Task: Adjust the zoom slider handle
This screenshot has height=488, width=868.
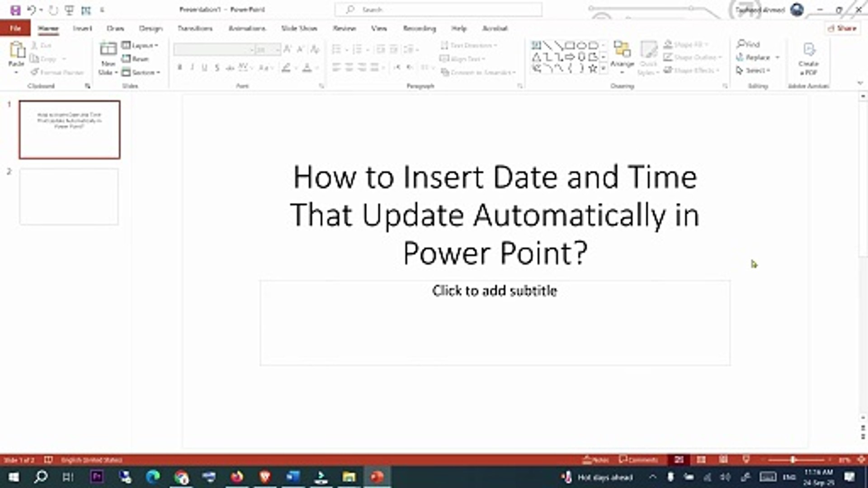Action: 793,460
